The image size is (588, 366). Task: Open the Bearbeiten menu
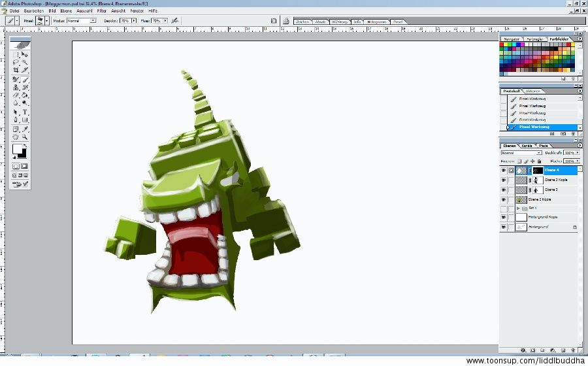point(34,11)
